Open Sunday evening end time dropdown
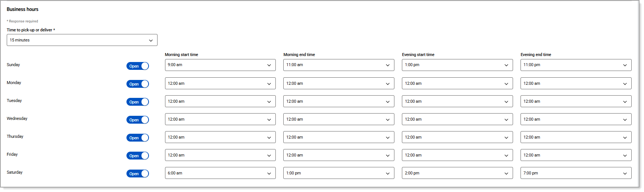Image resolution: width=644 pixels, height=192 pixels. (x=576, y=65)
